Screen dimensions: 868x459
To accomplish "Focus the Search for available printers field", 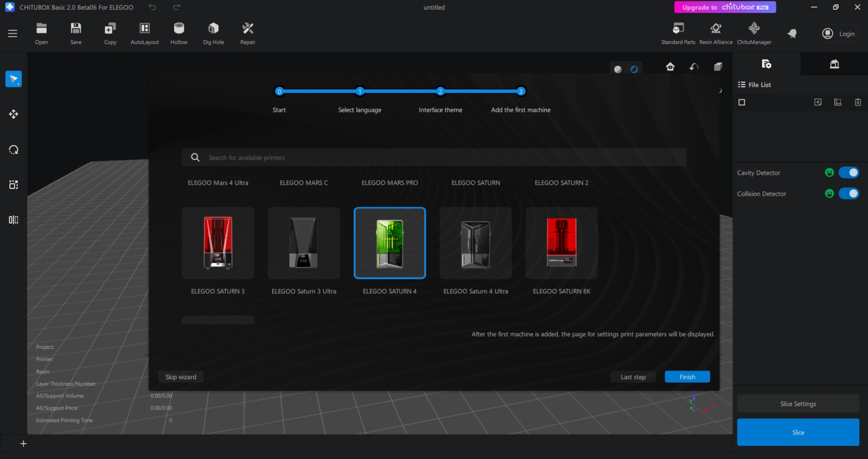I will pos(434,157).
